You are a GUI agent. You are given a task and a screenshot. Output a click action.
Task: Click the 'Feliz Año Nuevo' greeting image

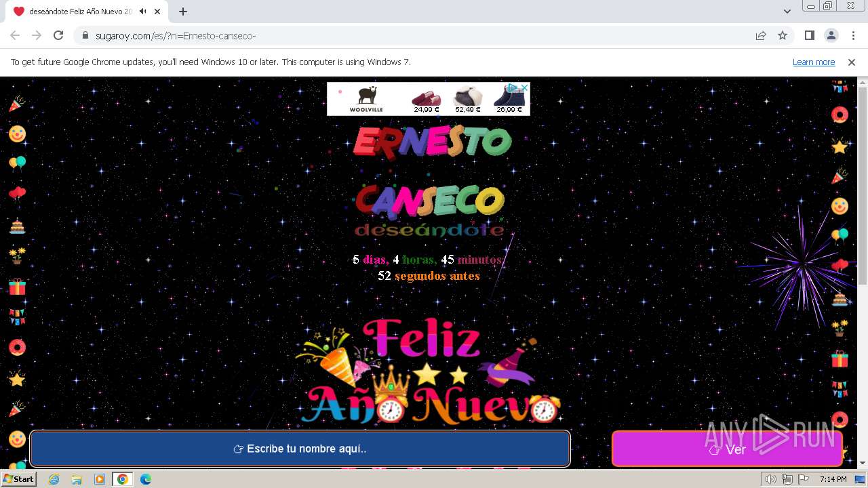point(429,371)
